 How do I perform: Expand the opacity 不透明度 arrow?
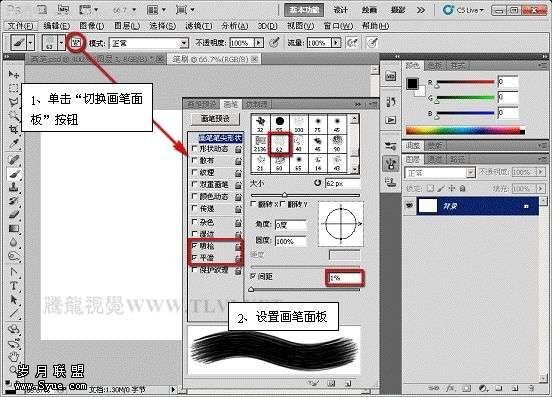[259, 43]
